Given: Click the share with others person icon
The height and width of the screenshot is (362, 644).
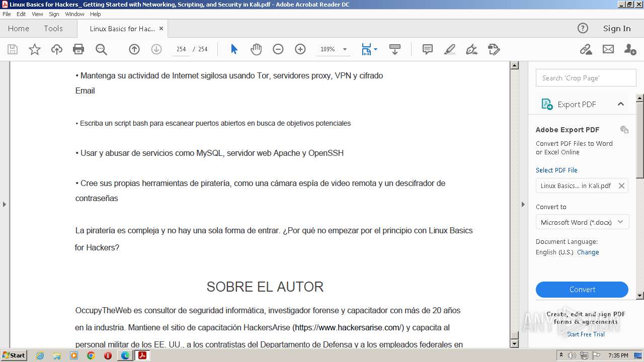Looking at the screenshot, I should 630,49.
